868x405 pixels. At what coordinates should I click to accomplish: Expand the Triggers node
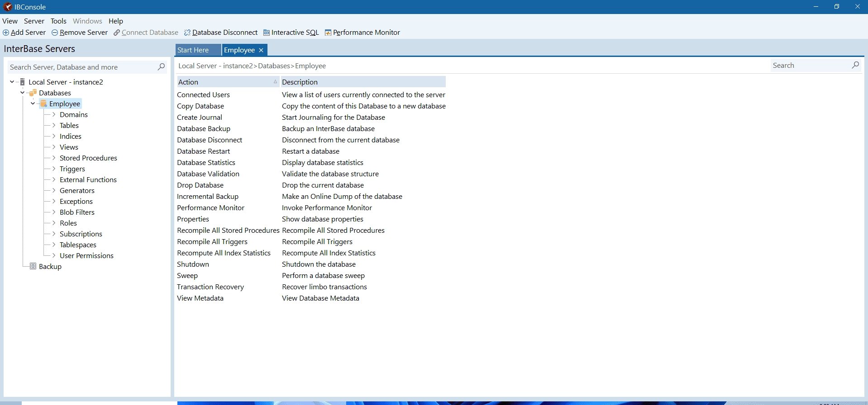coord(54,169)
